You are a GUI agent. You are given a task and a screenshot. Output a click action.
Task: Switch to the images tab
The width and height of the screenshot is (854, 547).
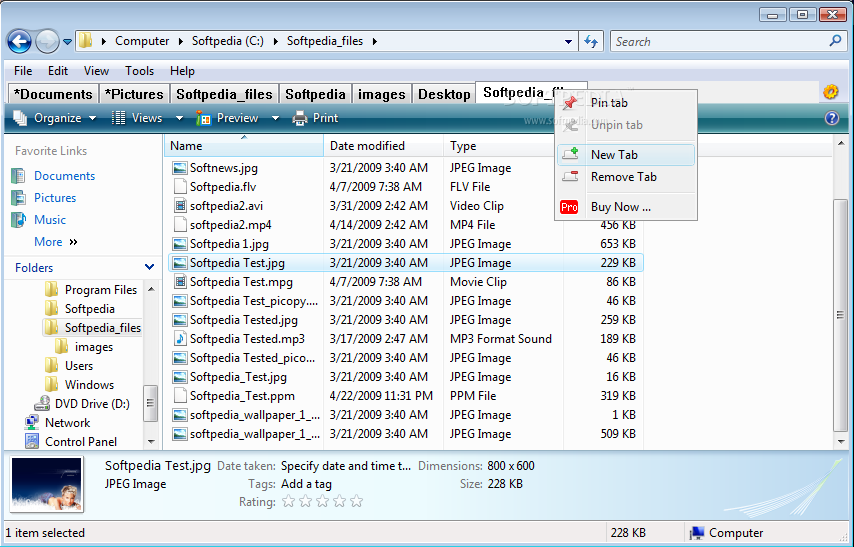pos(382,94)
